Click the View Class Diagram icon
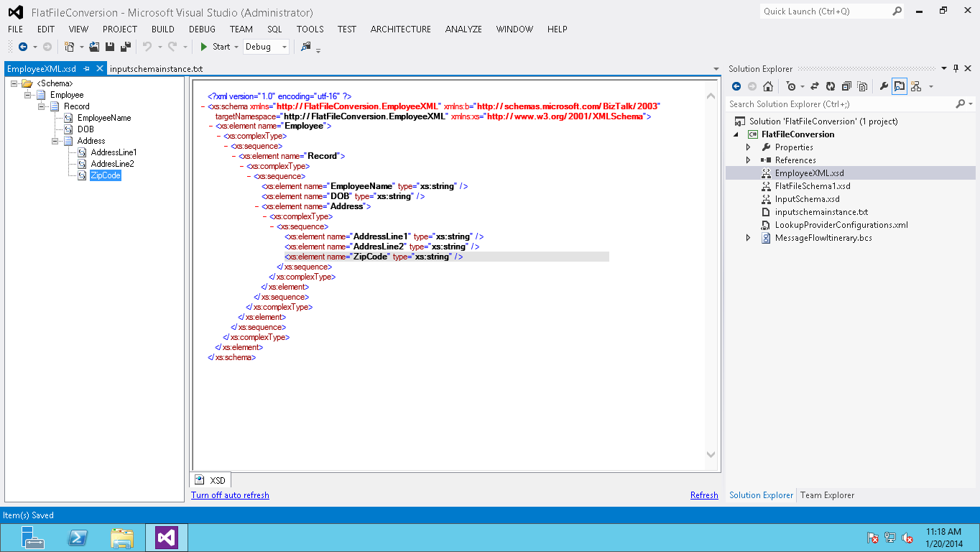The height and width of the screenshot is (552, 980). coord(915,86)
